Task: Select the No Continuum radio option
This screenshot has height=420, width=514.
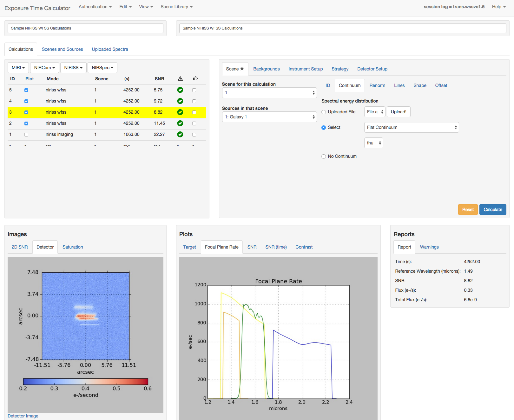Action: tap(324, 157)
